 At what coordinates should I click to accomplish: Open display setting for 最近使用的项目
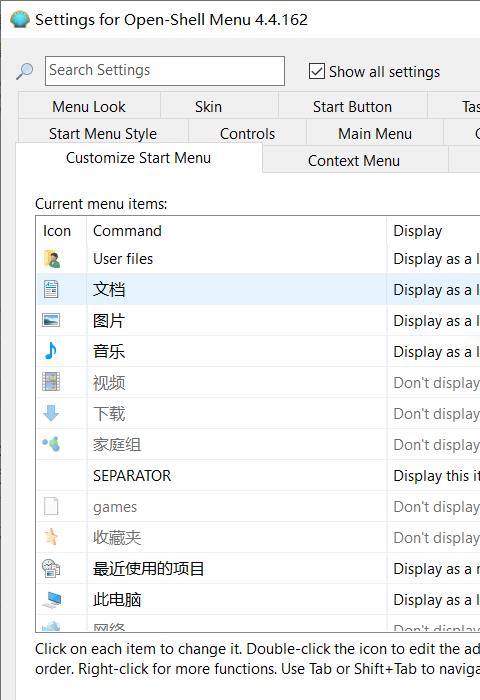[x=436, y=569]
